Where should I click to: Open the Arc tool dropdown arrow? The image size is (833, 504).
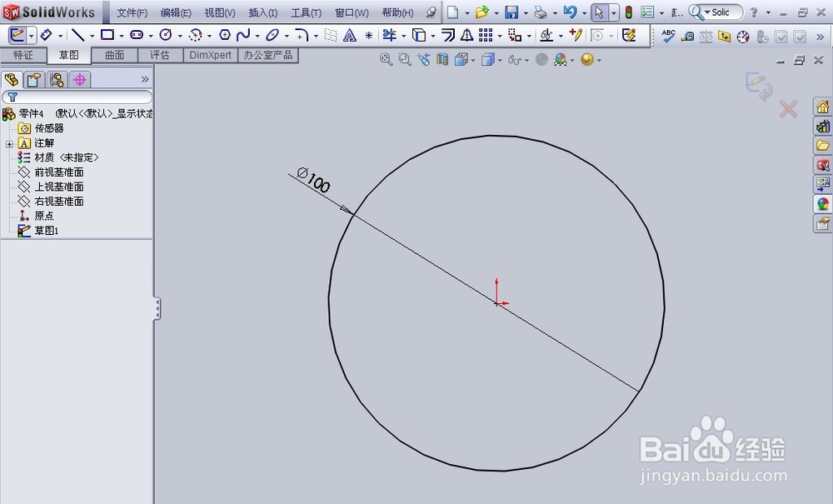[x=209, y=36]
